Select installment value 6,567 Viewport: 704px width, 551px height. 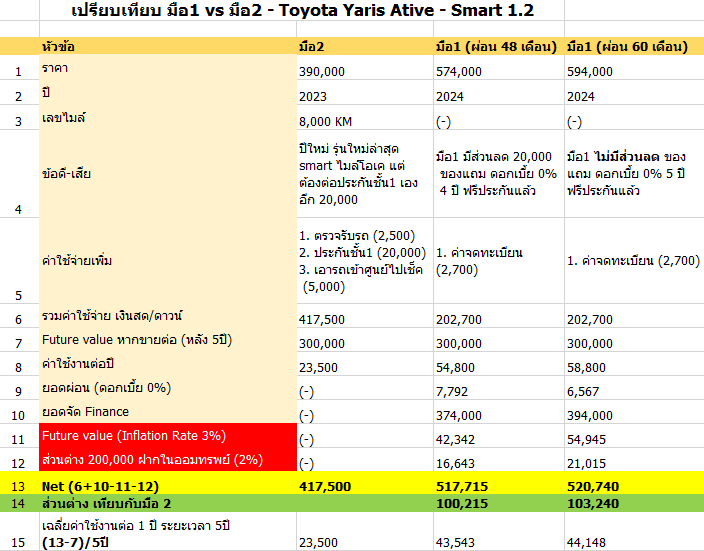[634, 388]
